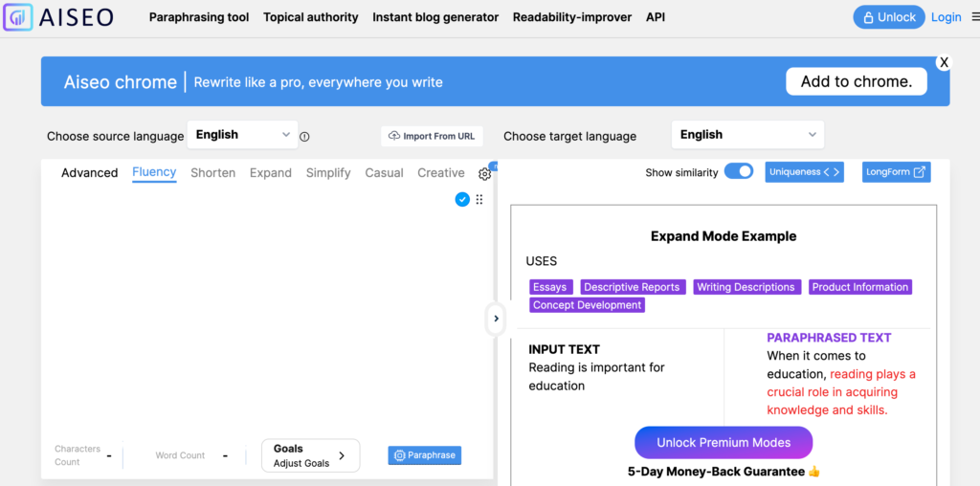Switch to the Shorten mode tab
The width and height of the screenshot is (980, 486).
click(x=212, y=173)
